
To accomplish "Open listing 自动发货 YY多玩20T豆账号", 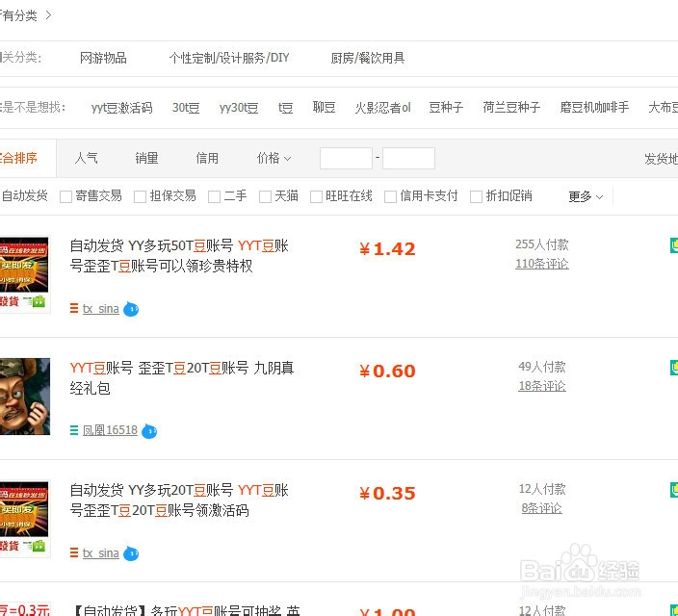I will 179,500.
